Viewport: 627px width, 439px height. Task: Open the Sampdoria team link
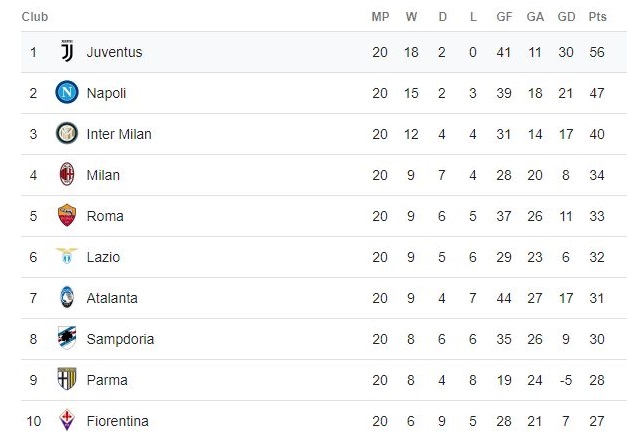coord(120,339)
